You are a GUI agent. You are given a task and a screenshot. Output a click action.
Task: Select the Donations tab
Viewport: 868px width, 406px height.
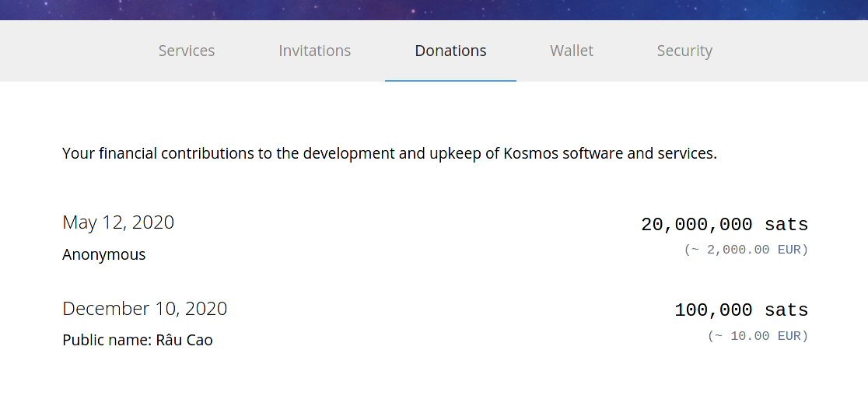[x=450, y=51]
